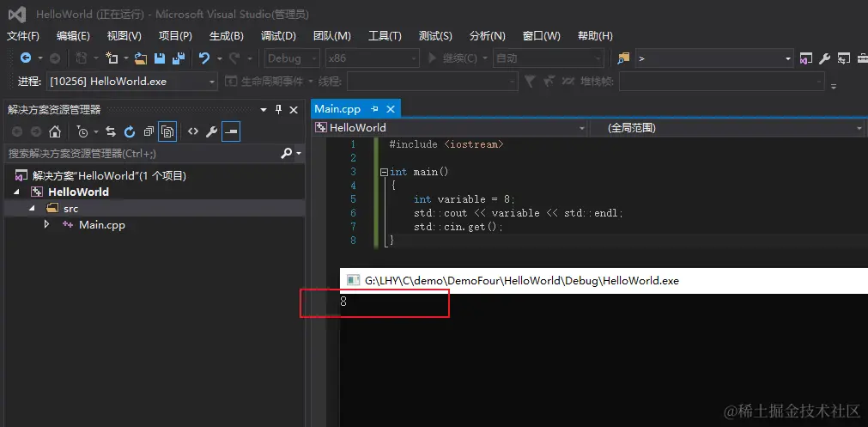This screenshot has height=427, width=868.
Task: Click the View Code angle-brackets icon
Action: tap(192, 131)
